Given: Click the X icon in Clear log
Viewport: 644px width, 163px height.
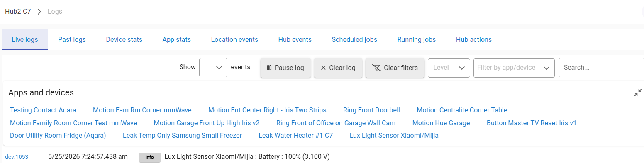Looking at the screenshot, I should 323,68.
